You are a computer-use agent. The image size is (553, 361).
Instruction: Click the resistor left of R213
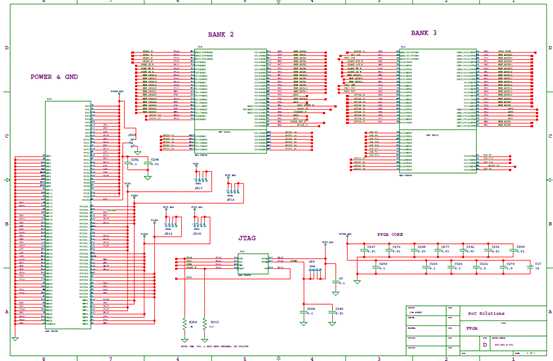[184, 324]
